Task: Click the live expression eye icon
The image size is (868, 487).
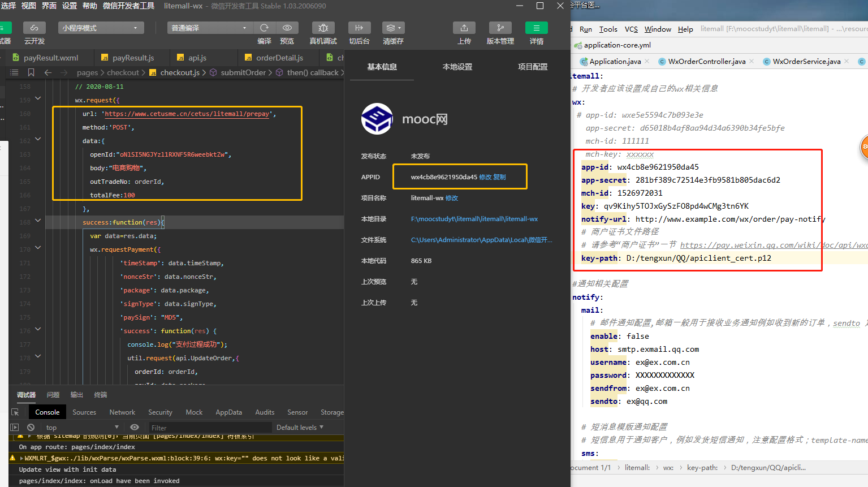Action: 135,428
